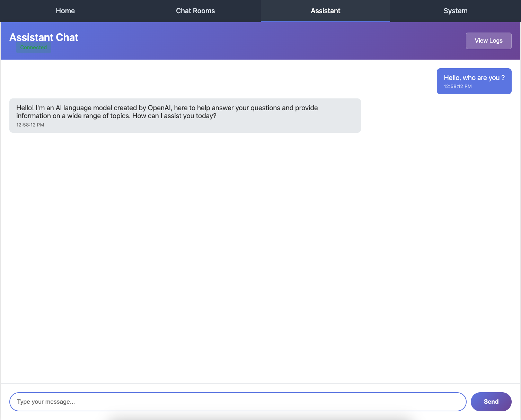This screenshot has height=420, width=521.
Task: Click the View Logs button
Action: click(488, 41)
